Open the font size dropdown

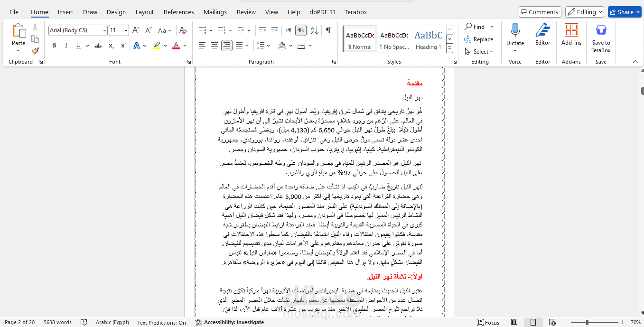click(126, 30)
